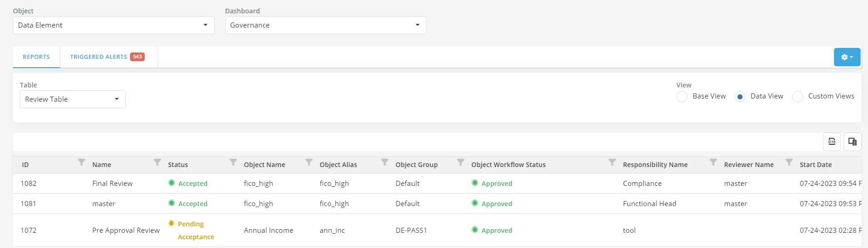Filter the ID column
Viewport: 868px width, 248px height.
click(x=81, y=162)
